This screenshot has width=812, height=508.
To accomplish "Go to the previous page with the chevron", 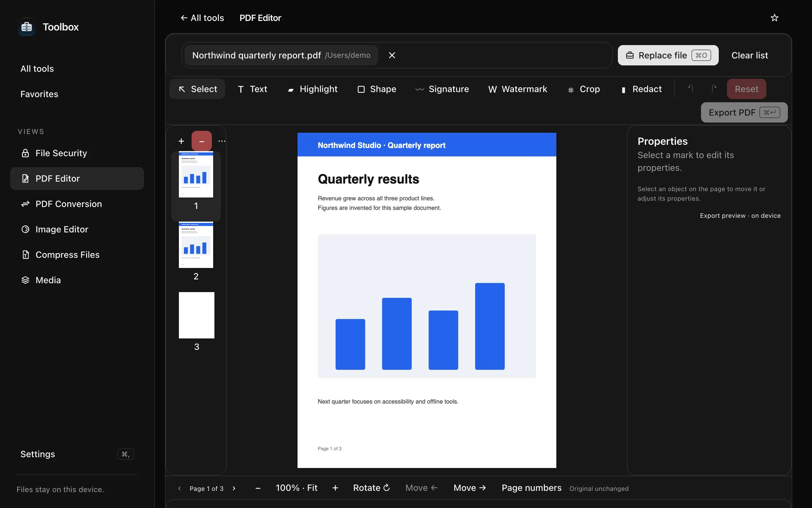I will click(180, 488).
